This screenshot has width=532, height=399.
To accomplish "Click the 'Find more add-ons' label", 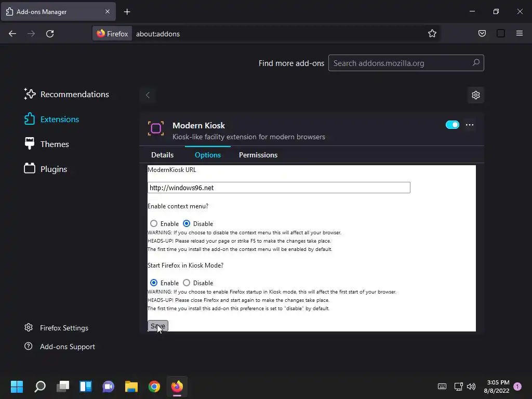I will 291,63.
